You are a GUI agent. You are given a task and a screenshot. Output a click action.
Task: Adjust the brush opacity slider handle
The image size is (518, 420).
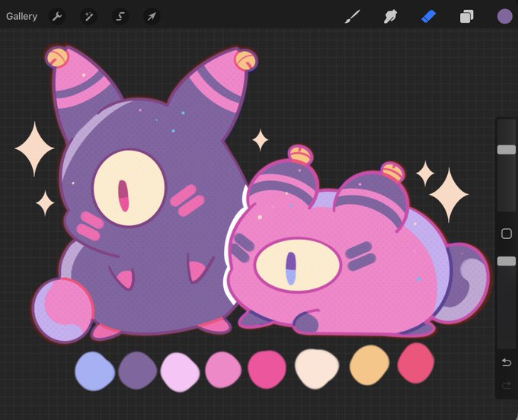(507, 261)
